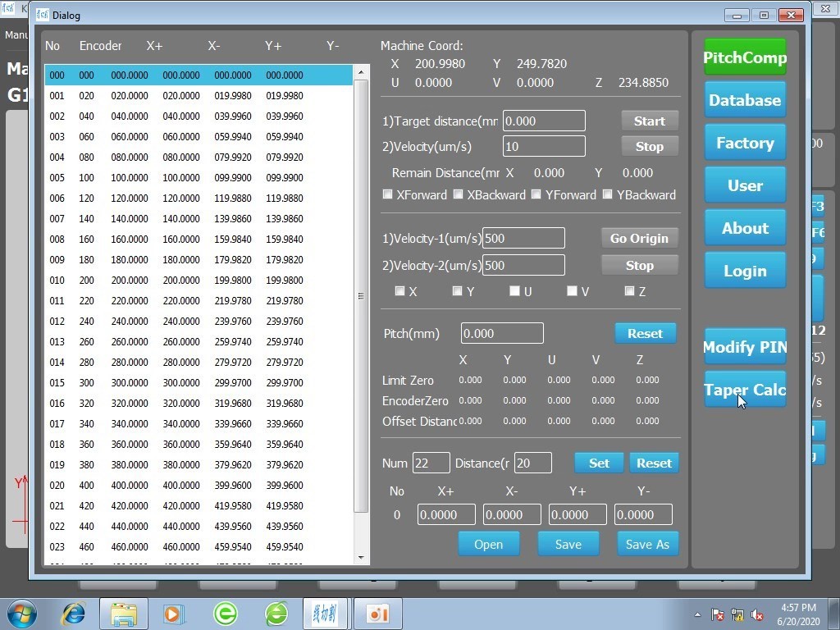Click the list scrollbar up arrow
Viewport: 840px width, 630px height.
[361, 74]
